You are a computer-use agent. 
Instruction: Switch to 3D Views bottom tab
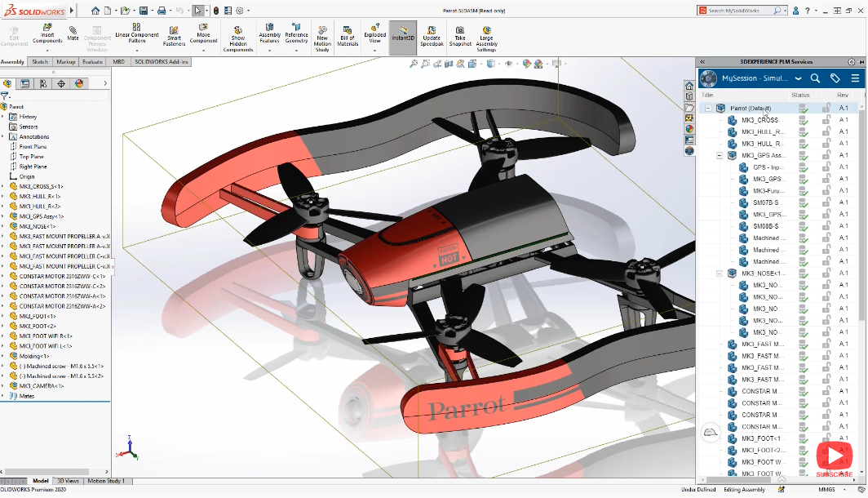click(x=68, y=481)
